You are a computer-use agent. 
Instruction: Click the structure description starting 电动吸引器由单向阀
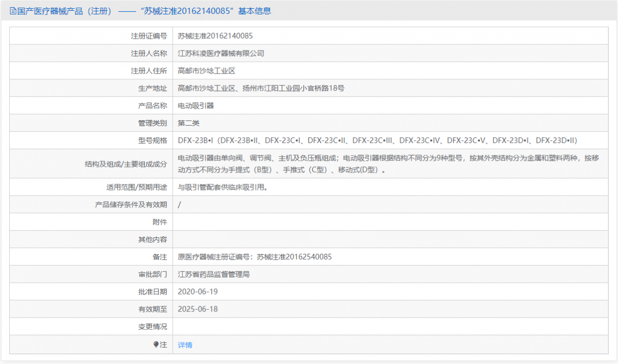[x=389, y=164]
